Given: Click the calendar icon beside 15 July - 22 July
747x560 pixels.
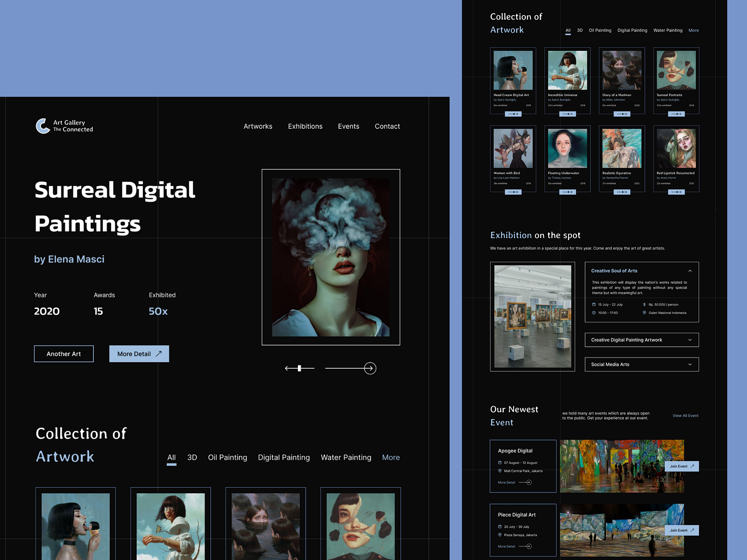Looking at the screenshot, I should (x=594, y=304).
